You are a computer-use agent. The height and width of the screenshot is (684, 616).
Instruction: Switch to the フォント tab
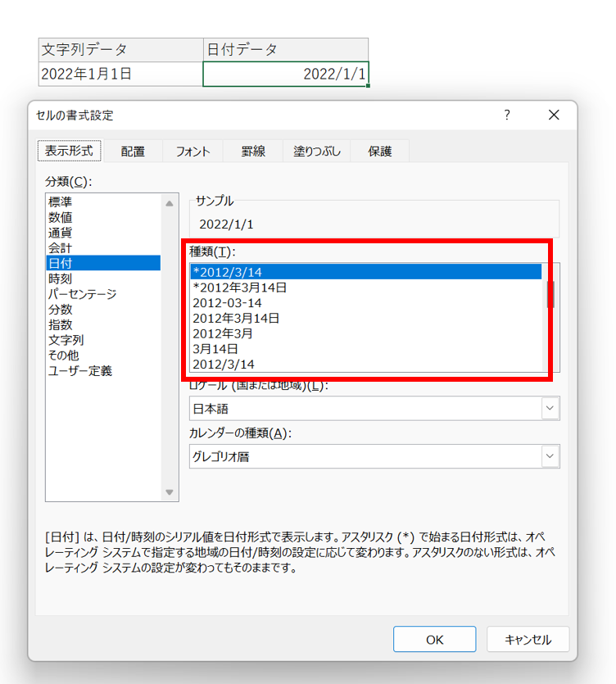[x=192, y=152]
